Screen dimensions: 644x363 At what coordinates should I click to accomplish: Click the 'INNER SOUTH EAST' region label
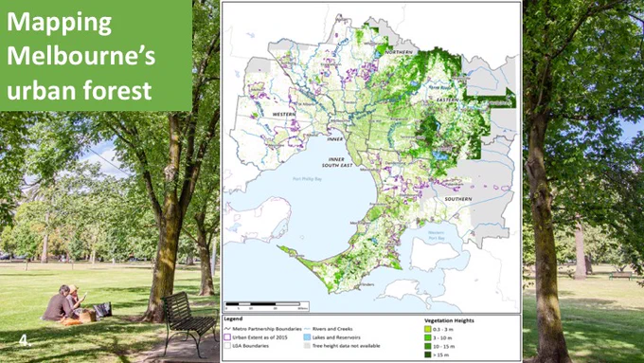(x=337, y=162)
